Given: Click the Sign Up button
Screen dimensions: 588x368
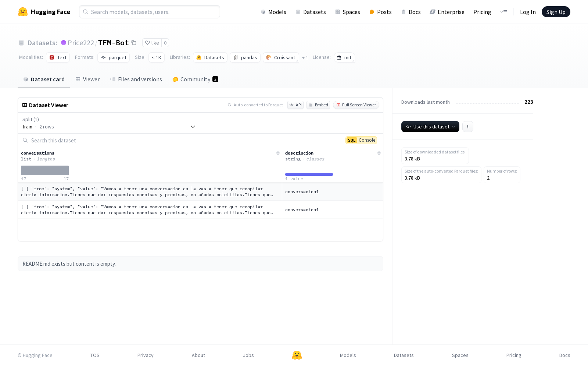Looking at the screenshot, I should (556, 12).
